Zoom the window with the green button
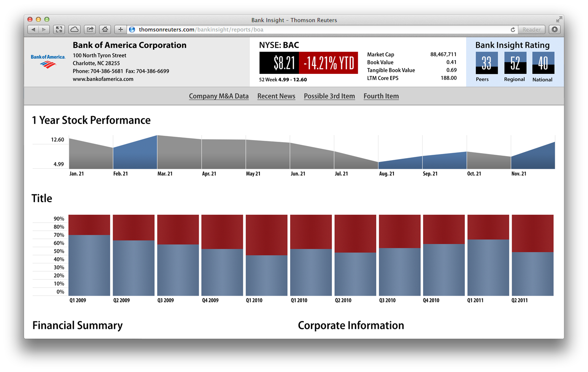This screenshot has width=588, height=372. click(47, 19)
